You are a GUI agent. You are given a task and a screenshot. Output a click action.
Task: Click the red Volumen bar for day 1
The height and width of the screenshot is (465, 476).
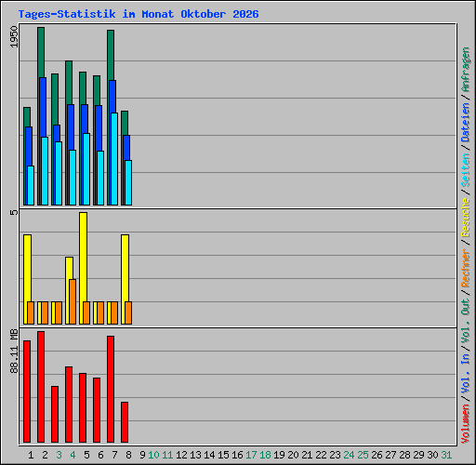click(x=27, y=392)
